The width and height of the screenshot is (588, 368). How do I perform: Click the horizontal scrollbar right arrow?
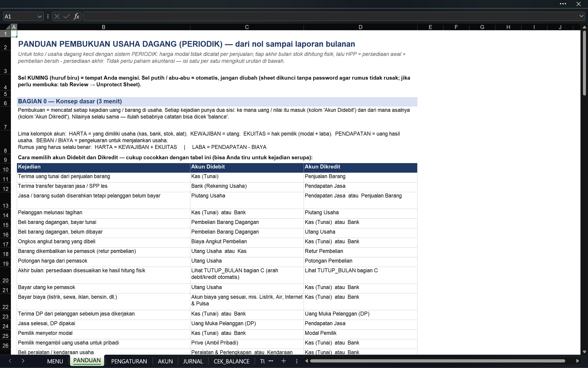coord(578,361)
